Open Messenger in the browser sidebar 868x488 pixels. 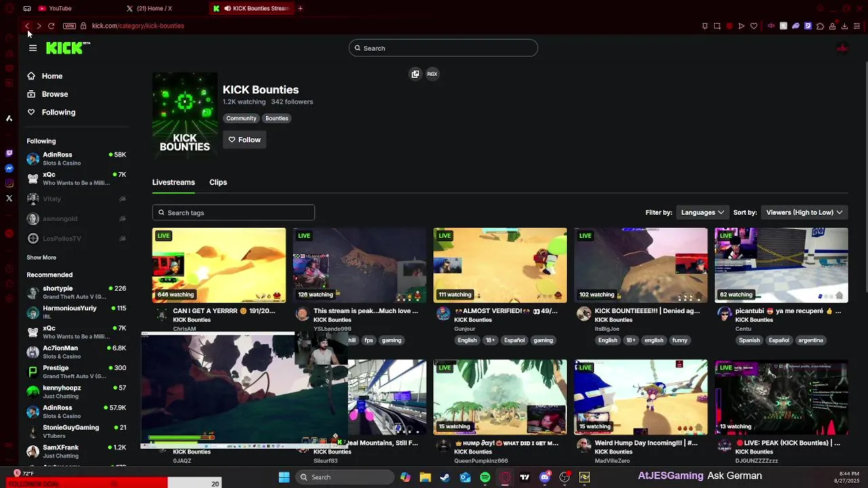tap(9, 168)
